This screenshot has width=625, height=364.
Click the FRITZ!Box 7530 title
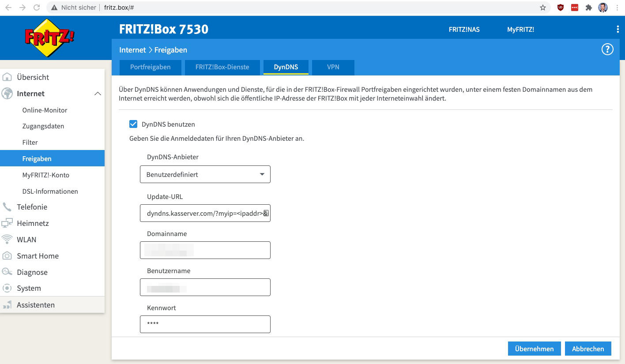click(x=164, y=29)
